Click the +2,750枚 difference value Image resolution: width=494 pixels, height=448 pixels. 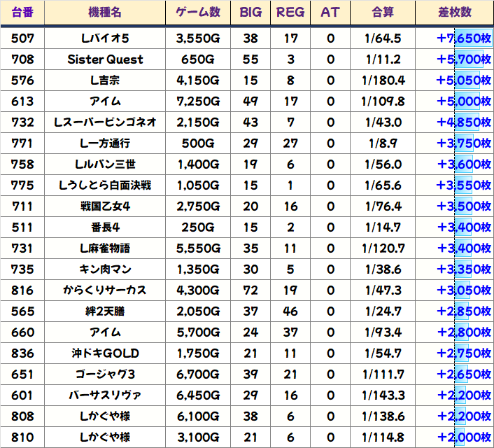click(464, 353)
